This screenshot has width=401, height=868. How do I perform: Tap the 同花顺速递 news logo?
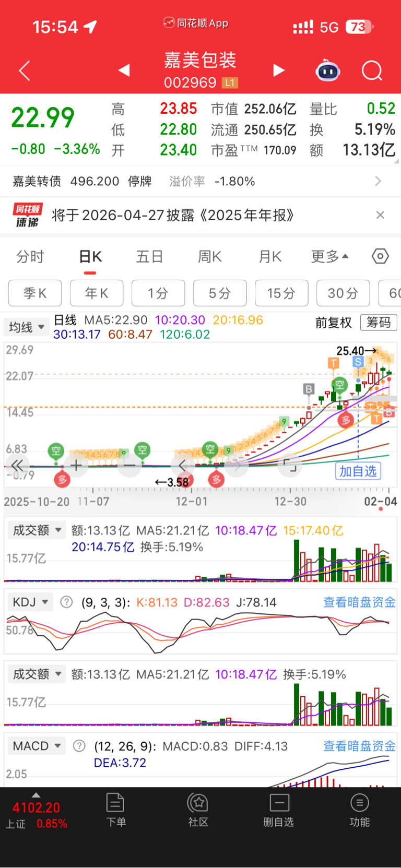tap(27, 216)
